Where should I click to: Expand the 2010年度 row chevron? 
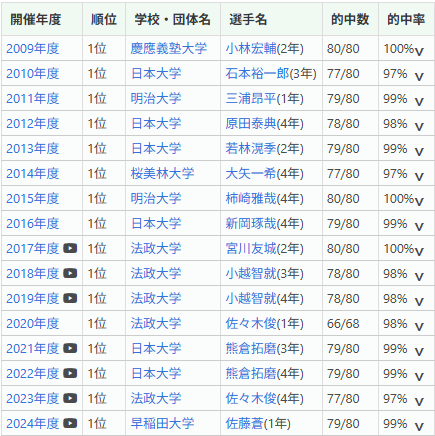point(419,77)
